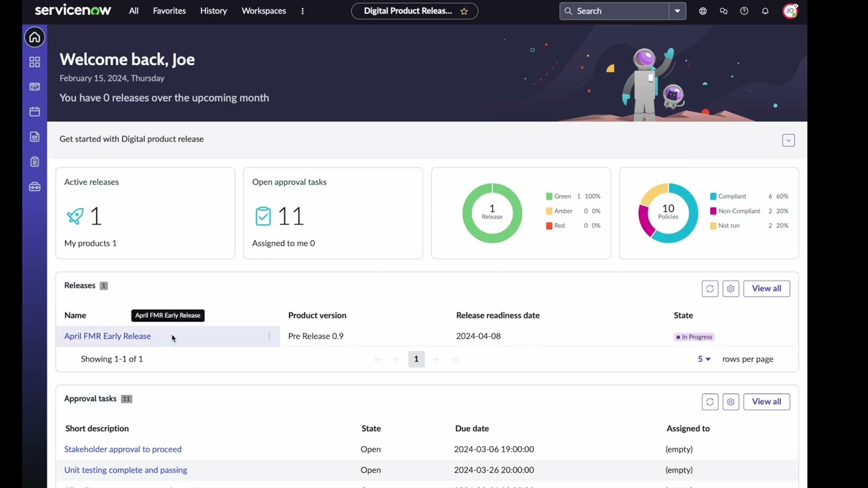Click the Amber legend swatch
Screen dimensions: 868x488
[549, 211]
